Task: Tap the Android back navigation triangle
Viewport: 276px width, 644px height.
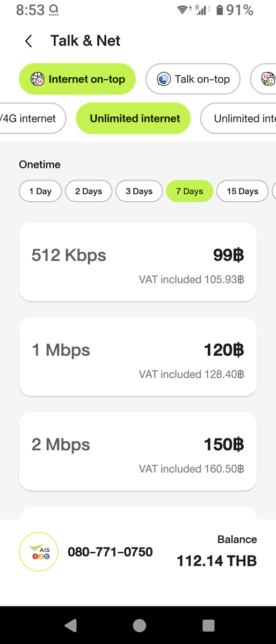Action: [70, 625]
